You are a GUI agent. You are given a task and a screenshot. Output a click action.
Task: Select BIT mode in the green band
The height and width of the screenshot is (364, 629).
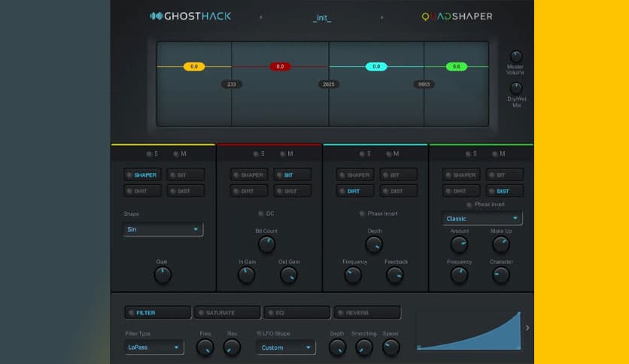tap(505, 174)
